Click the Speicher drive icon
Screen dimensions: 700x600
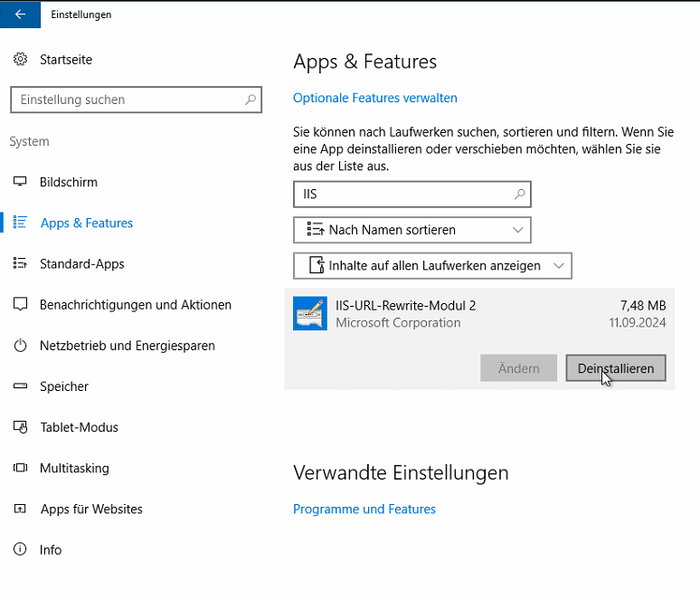[20, 386]
